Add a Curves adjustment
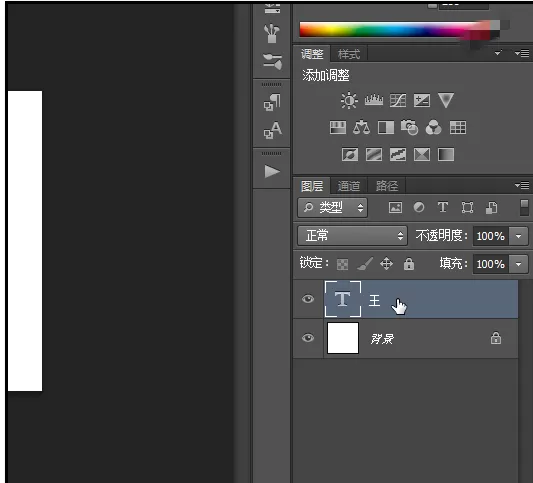Screen dimensions: 533x483 pos(398,101)
